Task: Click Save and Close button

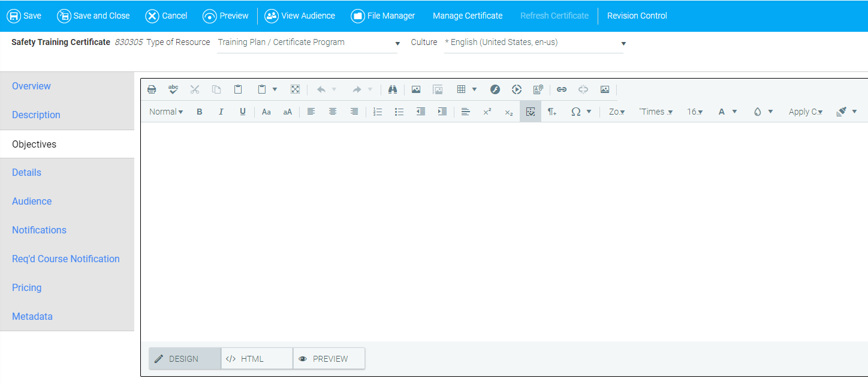Action: click(x=94, y=16)
